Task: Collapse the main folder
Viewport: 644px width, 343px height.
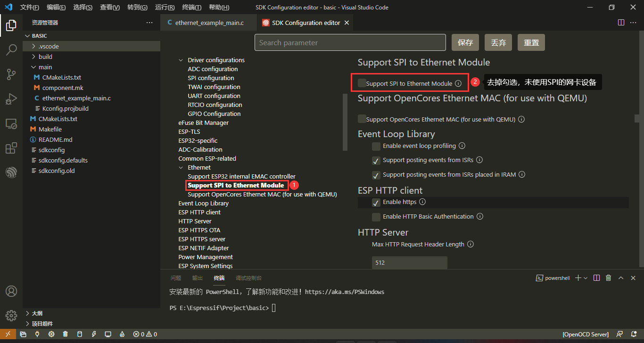Action: tap(33, 67)
